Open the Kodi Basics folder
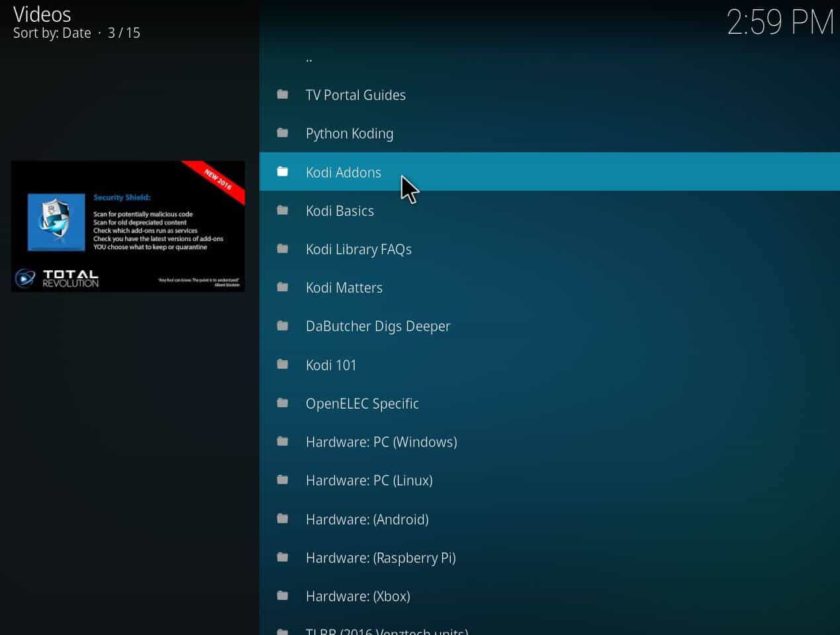 (x=549, y=211)
